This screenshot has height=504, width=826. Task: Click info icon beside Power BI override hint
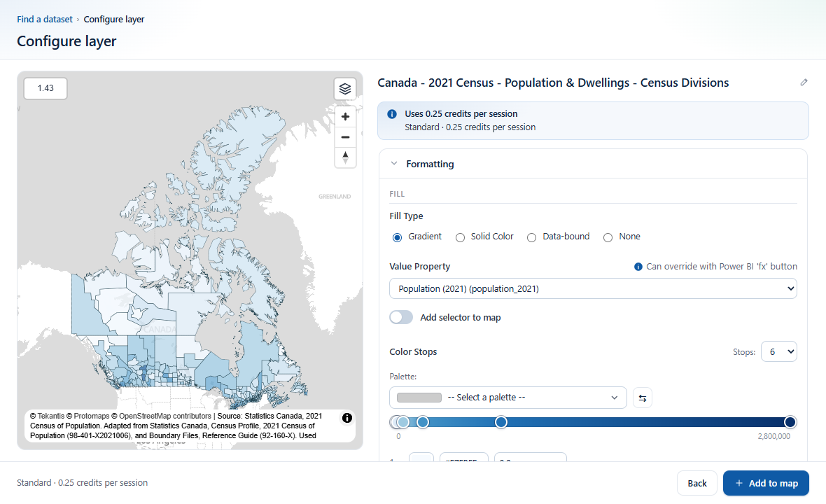pyautogui.click(x=638, y=267)
